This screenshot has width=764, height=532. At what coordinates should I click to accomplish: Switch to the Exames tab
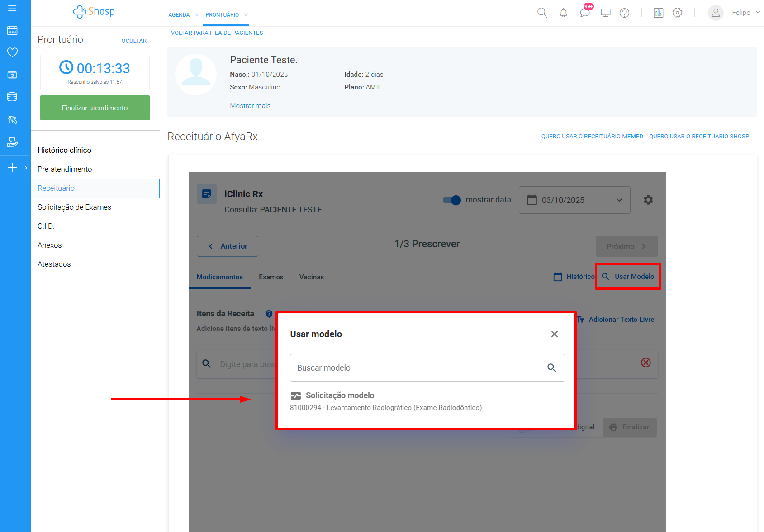click(x=271, y=277)
